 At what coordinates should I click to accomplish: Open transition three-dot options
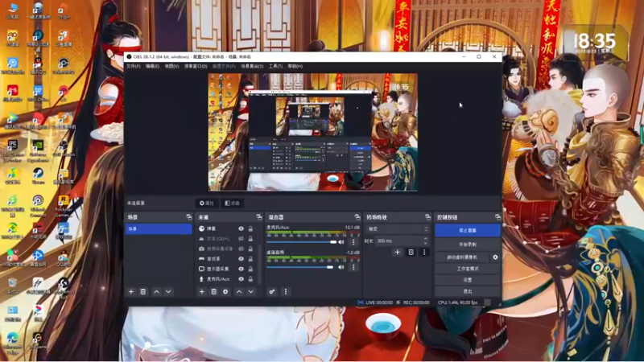tap(424, 252)
